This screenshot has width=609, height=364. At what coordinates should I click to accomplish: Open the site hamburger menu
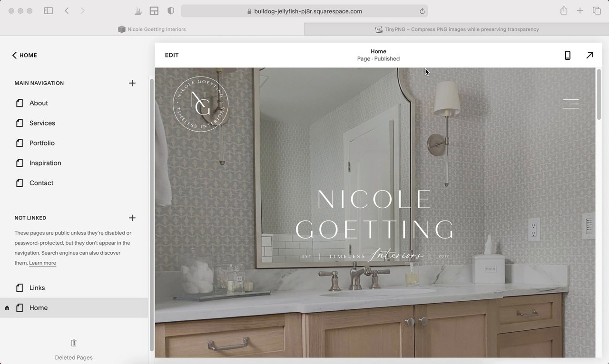tap(571, 104)
